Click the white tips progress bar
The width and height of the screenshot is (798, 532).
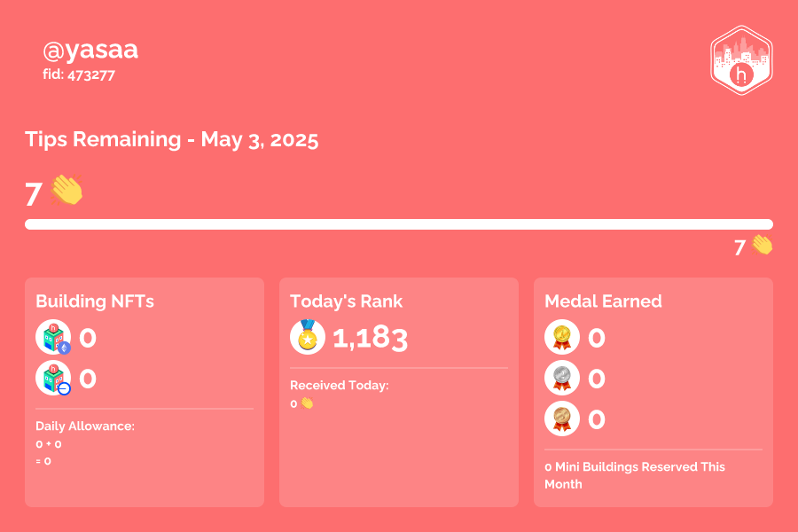coord(399,224)
